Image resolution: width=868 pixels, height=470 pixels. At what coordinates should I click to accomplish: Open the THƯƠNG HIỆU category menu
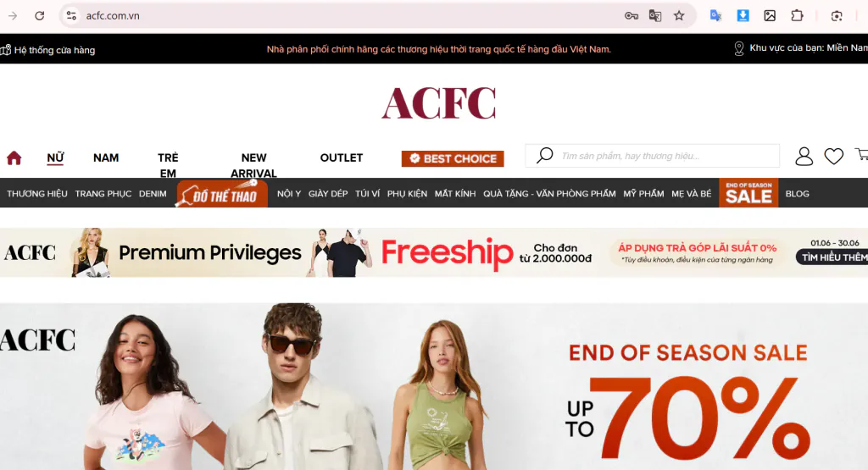coord(37,194)
